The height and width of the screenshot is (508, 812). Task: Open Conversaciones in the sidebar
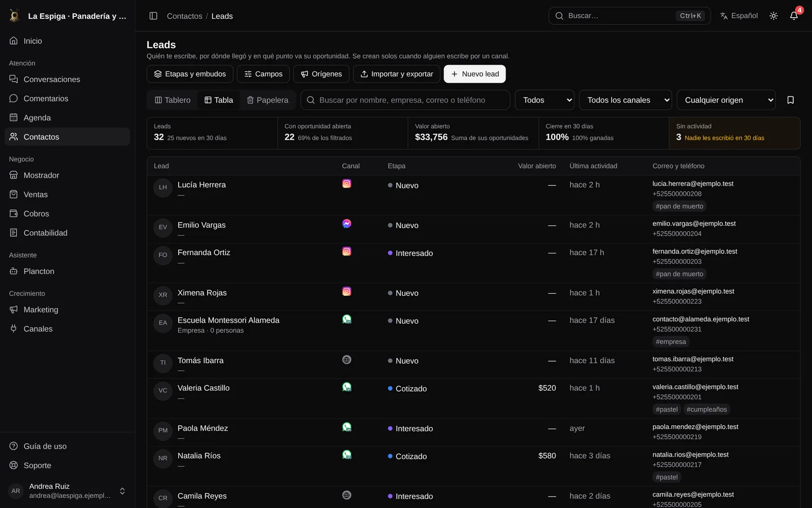coord(67,79)
